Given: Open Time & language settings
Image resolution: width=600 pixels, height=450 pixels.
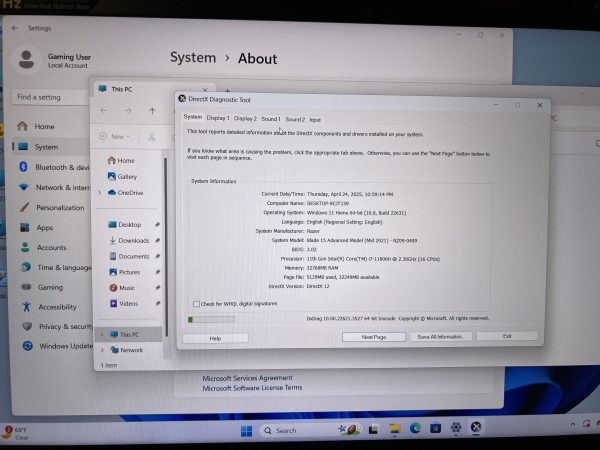Looking at the screenshot, I should pyautogui.click(x=55, y=267).
